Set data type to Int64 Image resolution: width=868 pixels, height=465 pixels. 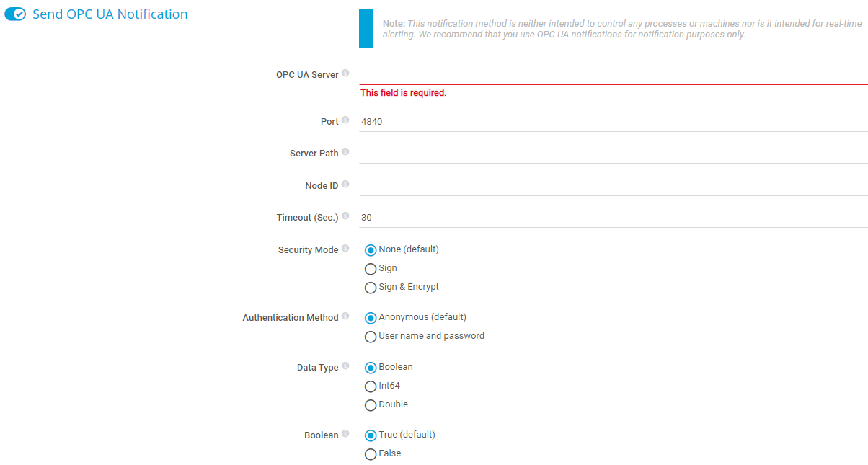click(x=371, y=386)
